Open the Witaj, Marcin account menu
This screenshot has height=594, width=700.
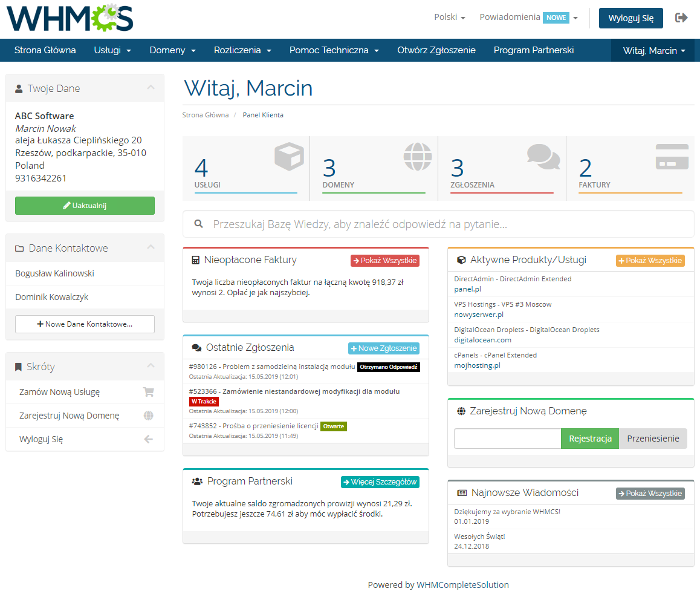pos(654,50)
